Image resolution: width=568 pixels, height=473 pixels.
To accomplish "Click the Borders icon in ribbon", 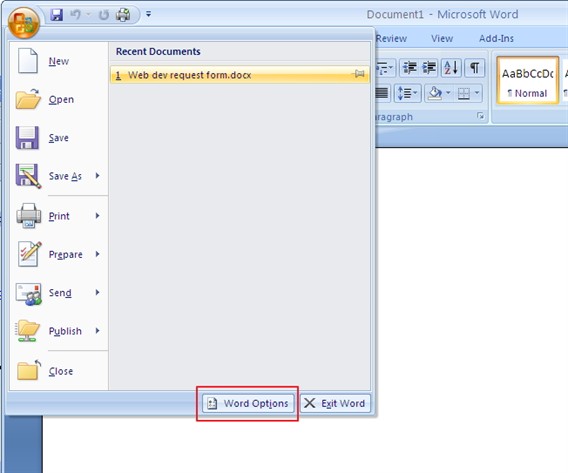I will [x=464, y=93].
